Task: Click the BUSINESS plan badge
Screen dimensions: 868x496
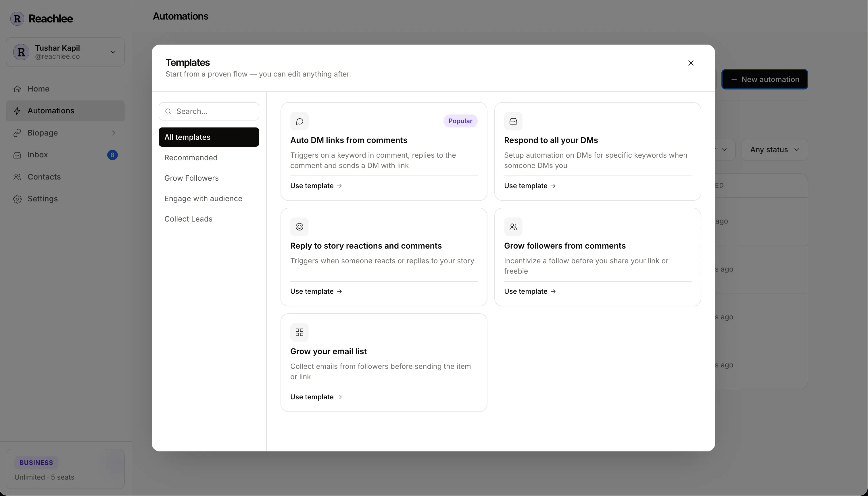Action: click(36, 462)
